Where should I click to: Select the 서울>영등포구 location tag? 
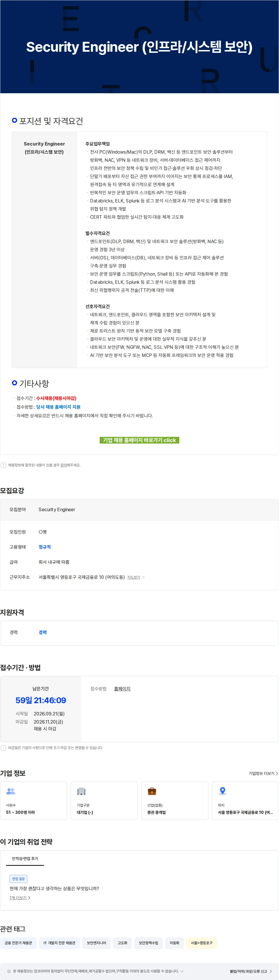click(202, 943)
